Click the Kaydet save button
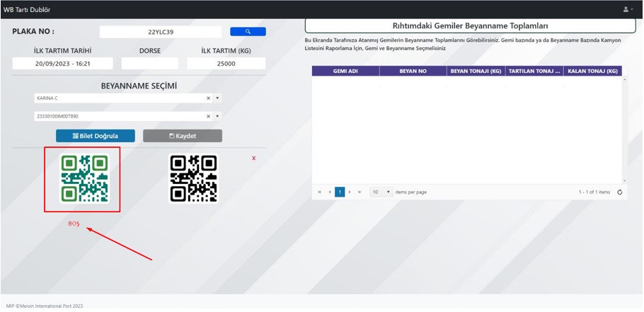Screen dimensions: 644x312 pos(183,136)
